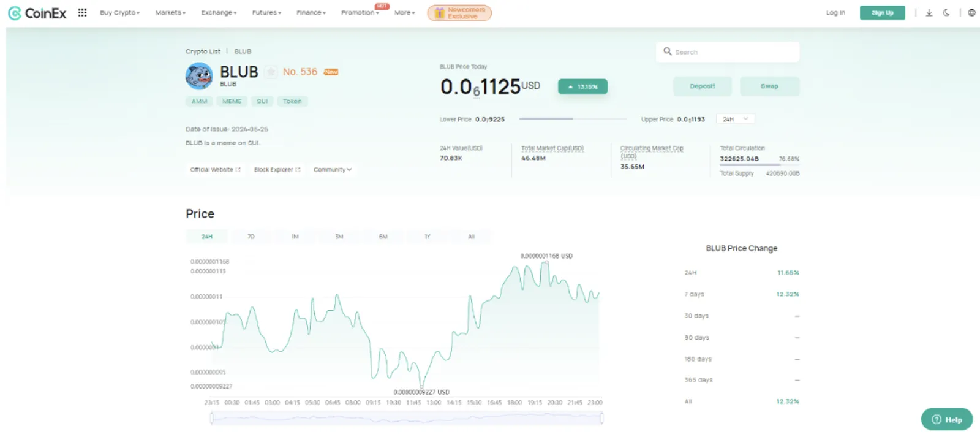Open the apps grid menu icon
980x445 pixels.
pyautogui.click(x=82, y=12)
